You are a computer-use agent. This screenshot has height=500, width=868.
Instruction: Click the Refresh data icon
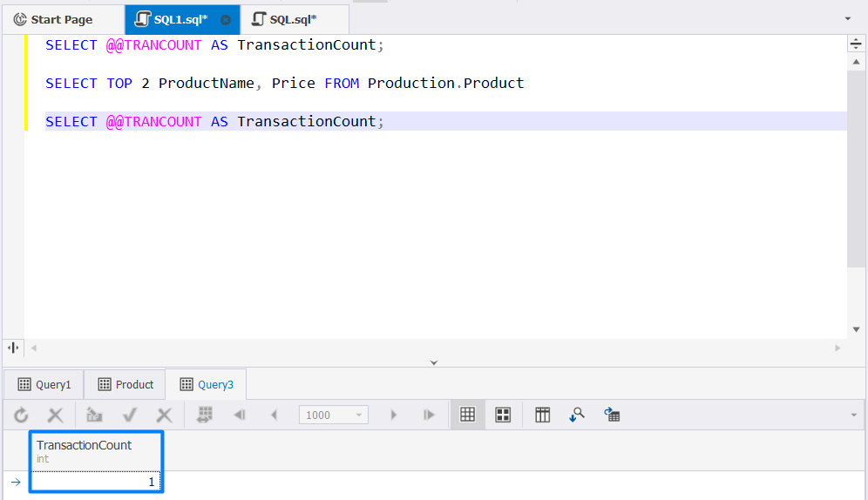tap(21, 415)
